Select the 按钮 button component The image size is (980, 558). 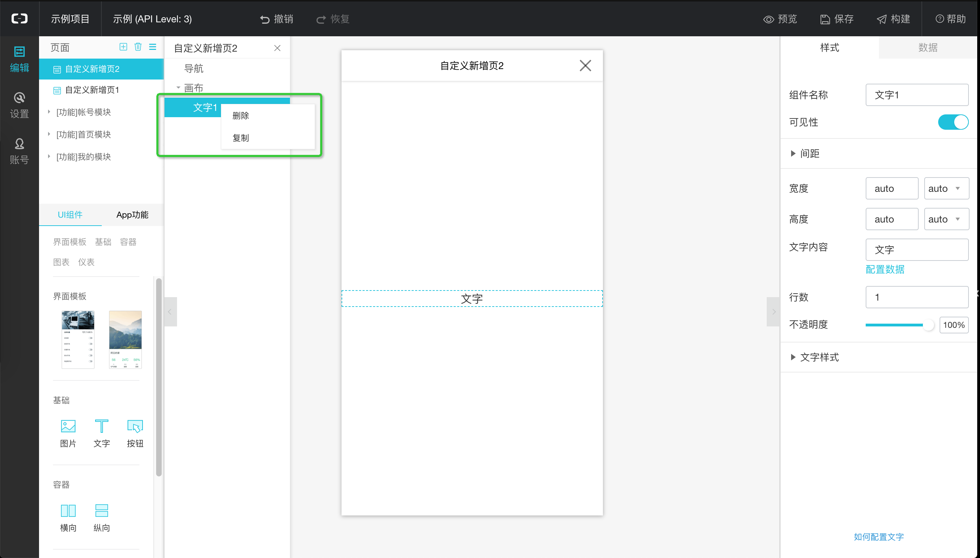(x=135, y=434)
